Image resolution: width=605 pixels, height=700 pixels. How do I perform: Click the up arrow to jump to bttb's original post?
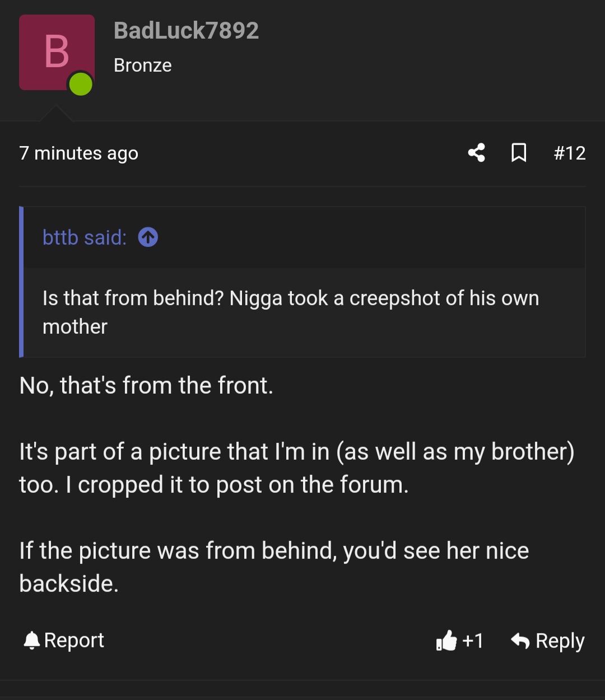coord(148,237)
